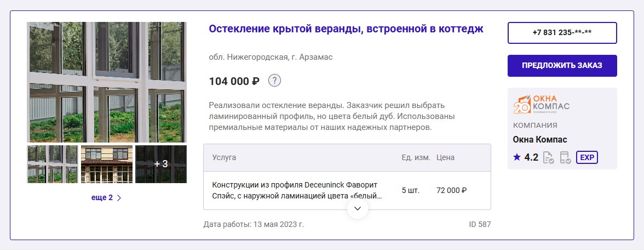Click the Окна Компас company logo
Screen dimensions: 644x250
(541, 104)
